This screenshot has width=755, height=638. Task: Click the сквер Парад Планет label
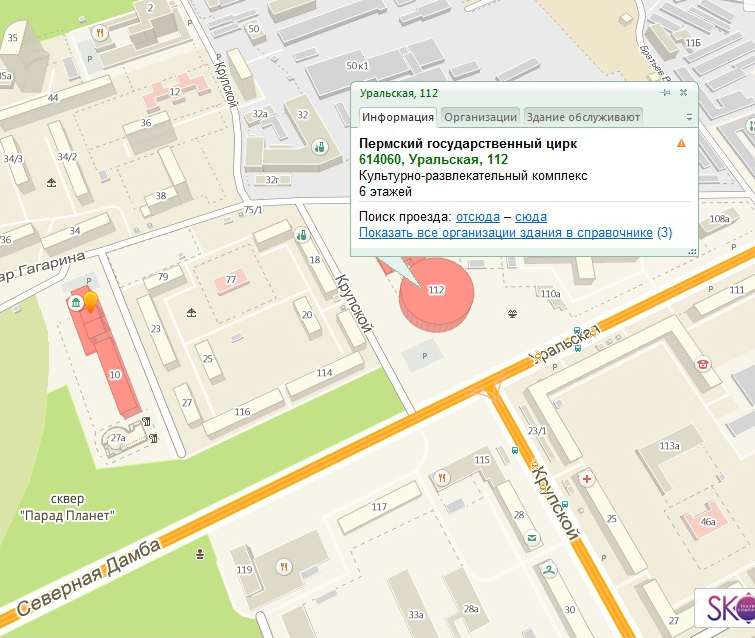point(67,508)
